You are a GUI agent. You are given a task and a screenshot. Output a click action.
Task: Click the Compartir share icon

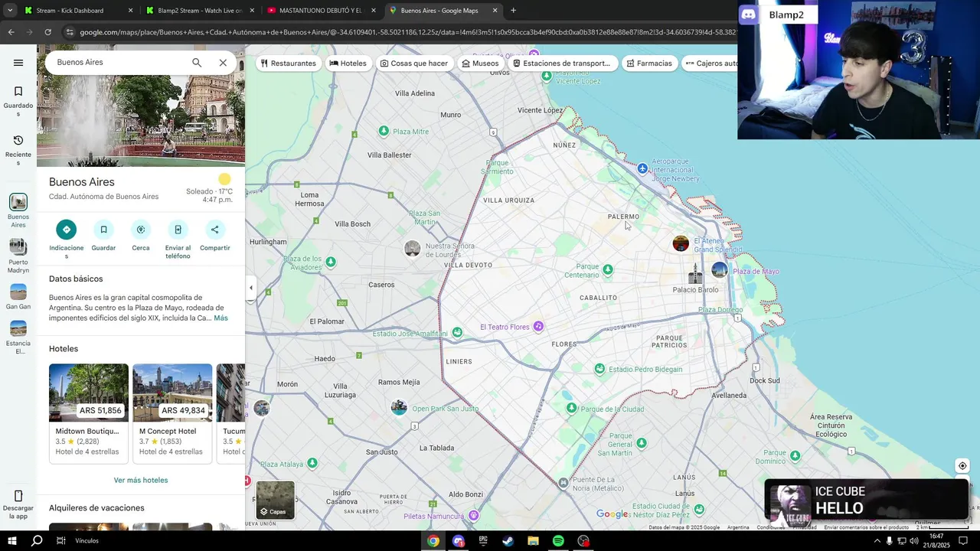pos(215,230)
